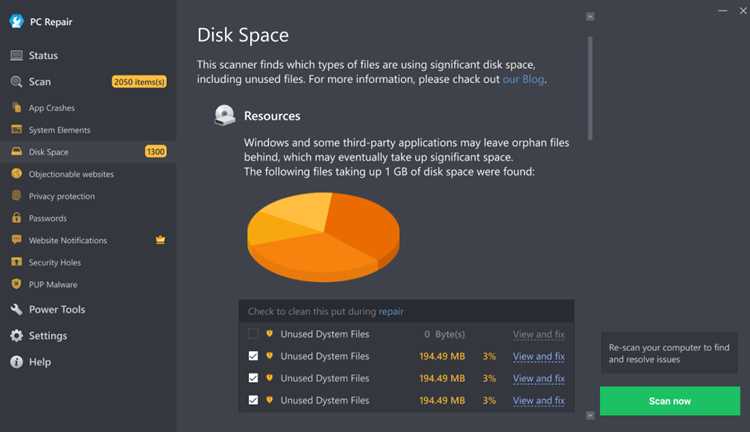Uncheck the last Unused Dystem Files checkbox

[253, 400]
